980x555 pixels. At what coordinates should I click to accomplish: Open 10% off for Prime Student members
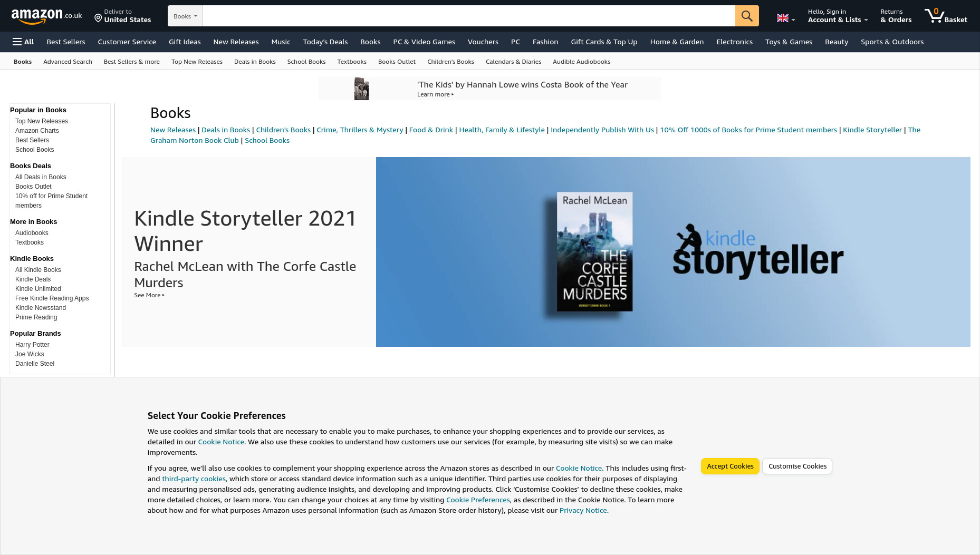[x=51, y=201]
